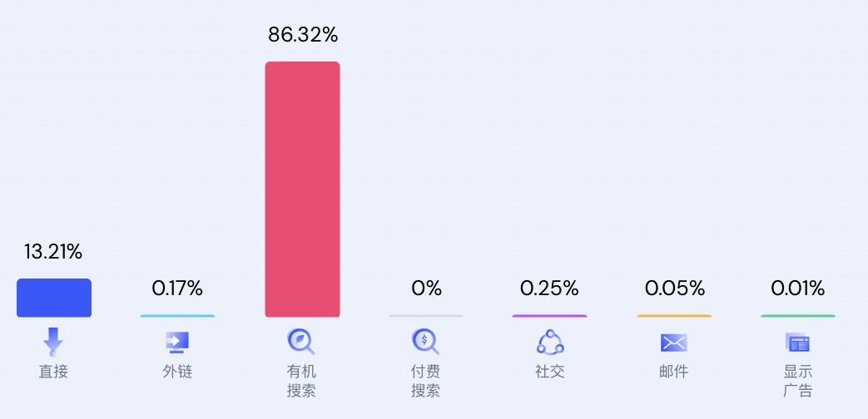Image resolution: width=868 pixels, height=419 pixels.
Task: Click the 0% paid search value
Action: tap(426, 288)
